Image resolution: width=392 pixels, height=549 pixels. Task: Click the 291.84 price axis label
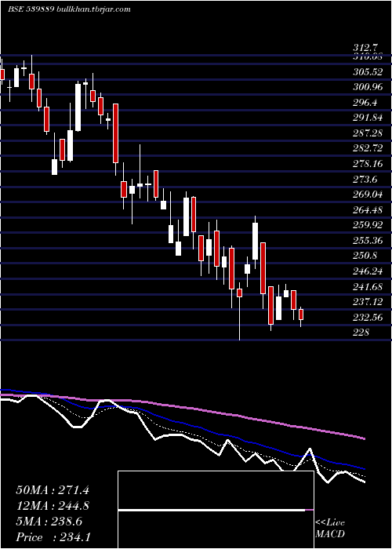tap(368, 118)
